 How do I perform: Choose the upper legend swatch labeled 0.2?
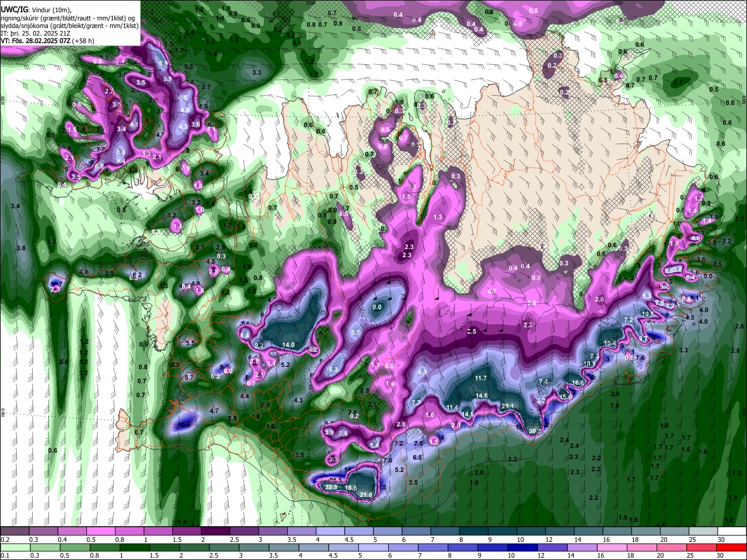pos(15,531)
